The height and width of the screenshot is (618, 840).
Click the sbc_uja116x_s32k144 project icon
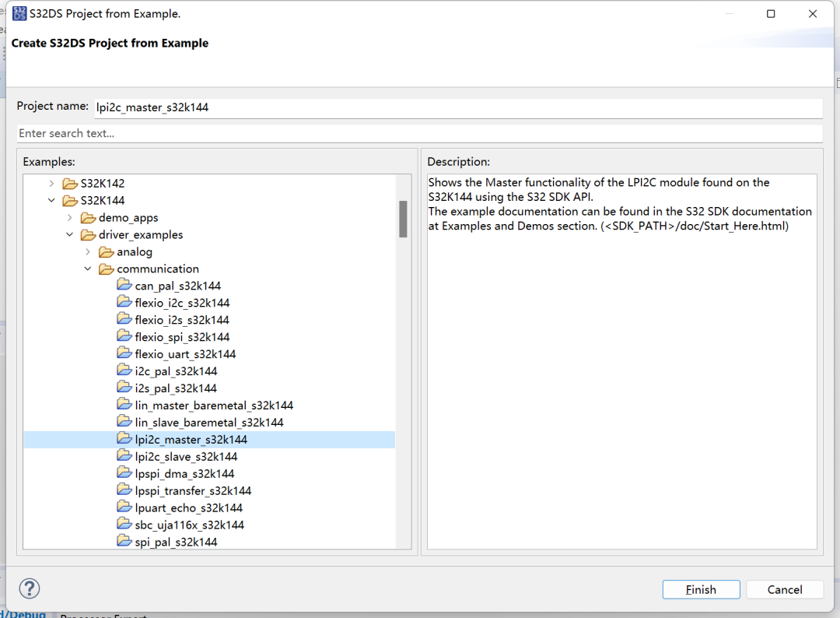(124, 525)
